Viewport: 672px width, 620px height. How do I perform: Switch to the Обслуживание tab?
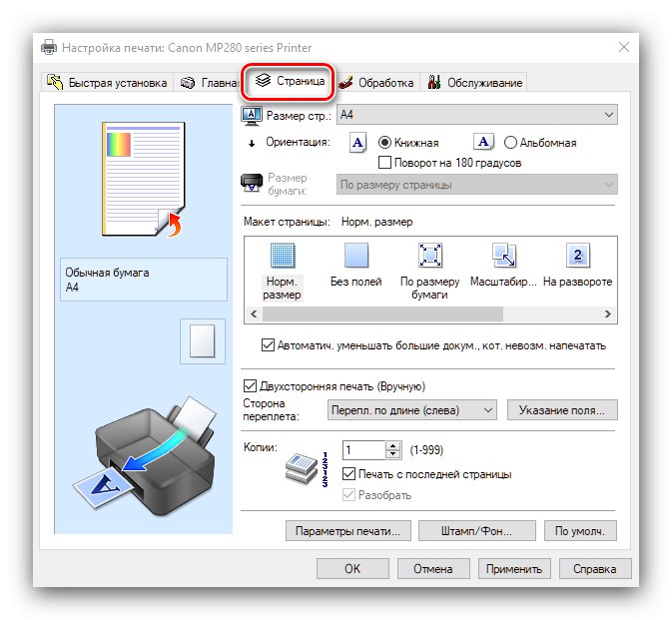(474, 83)
